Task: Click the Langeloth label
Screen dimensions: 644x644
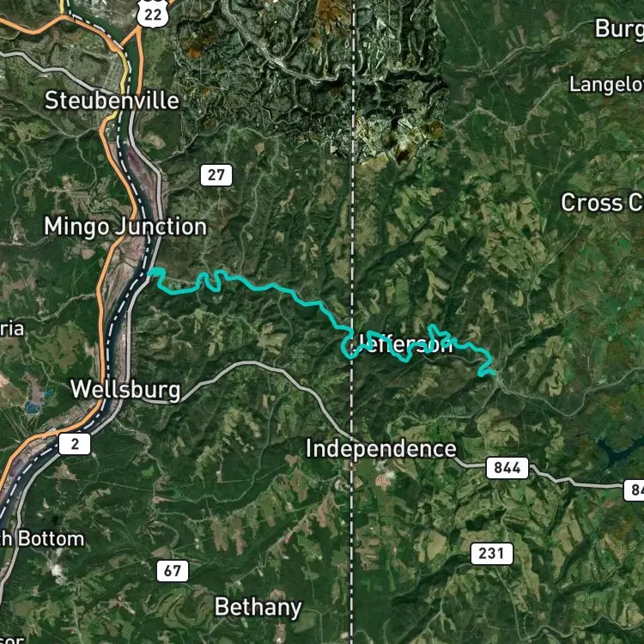Action: [x=606, y=85]
